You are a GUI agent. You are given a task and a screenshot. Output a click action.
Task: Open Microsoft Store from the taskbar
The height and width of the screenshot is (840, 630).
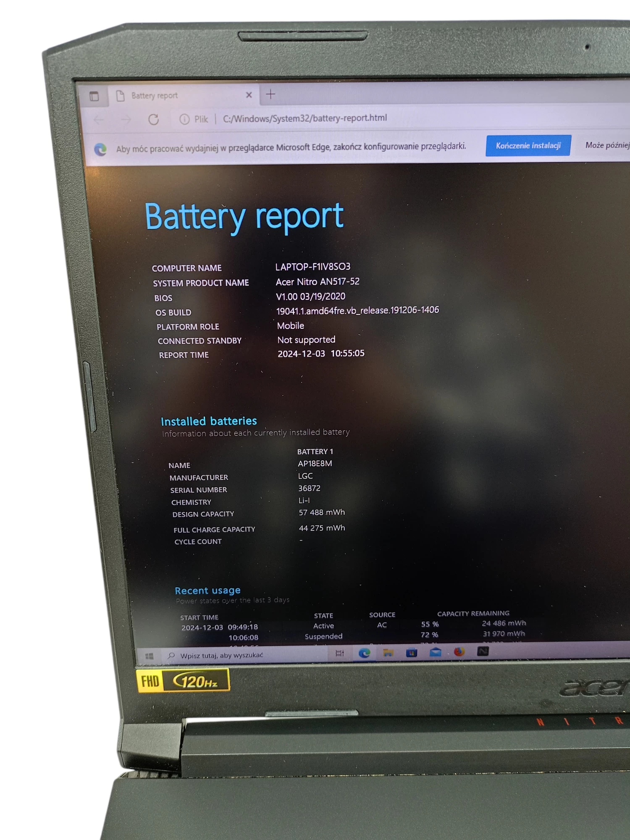click(412, 652)
